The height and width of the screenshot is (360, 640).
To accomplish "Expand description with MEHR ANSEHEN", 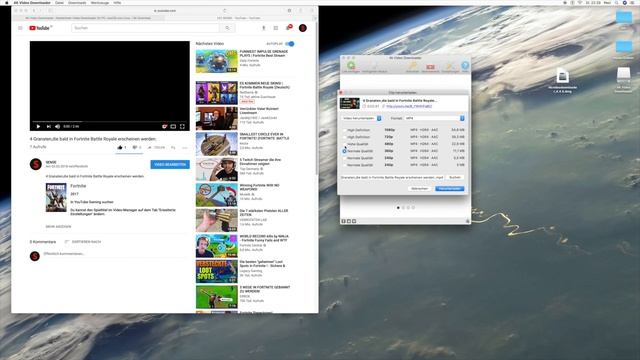I will point(58,227).
